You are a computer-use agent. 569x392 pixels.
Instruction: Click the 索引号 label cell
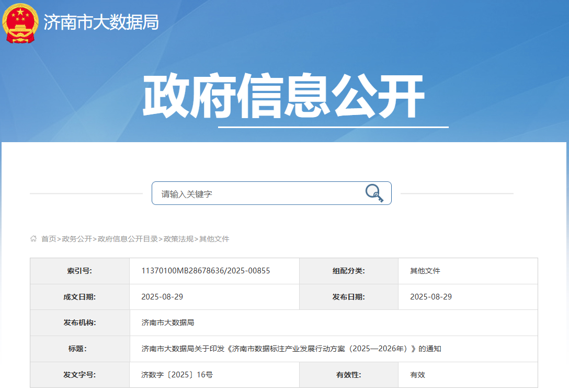(79, 271)
